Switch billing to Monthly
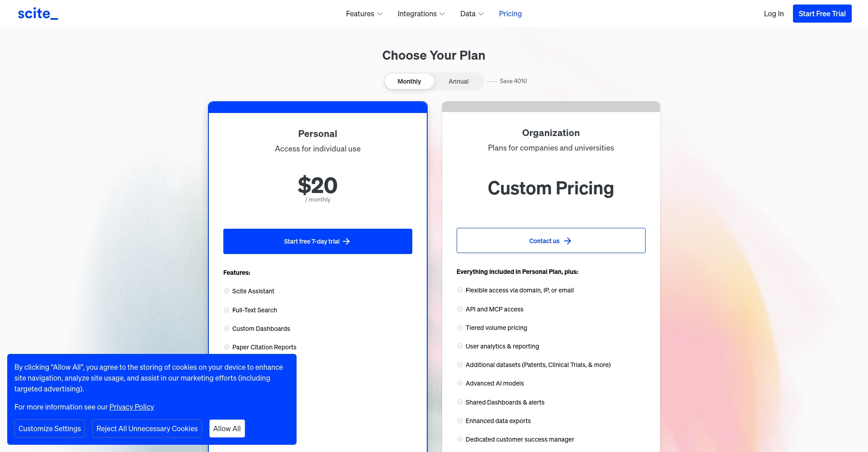 (x=409, y=81)
